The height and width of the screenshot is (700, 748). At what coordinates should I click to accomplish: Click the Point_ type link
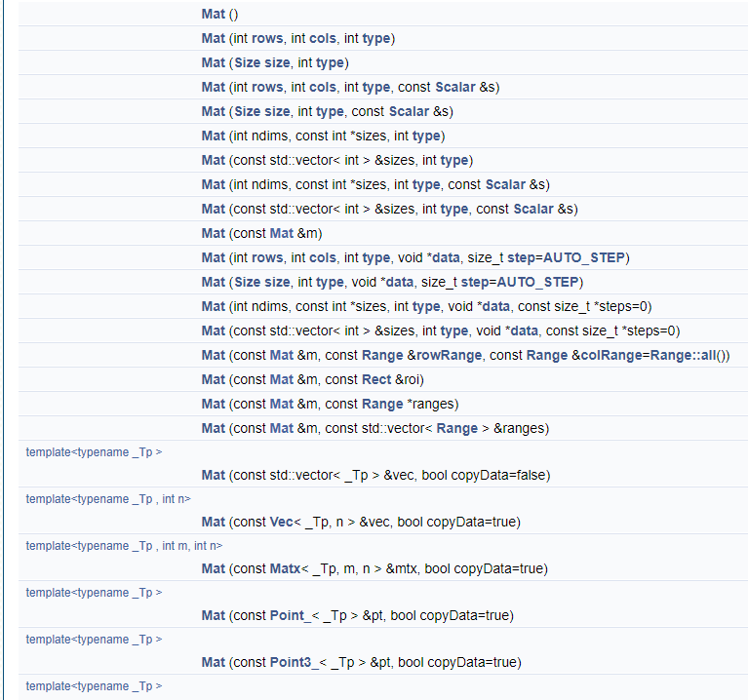tap(290, 614)
